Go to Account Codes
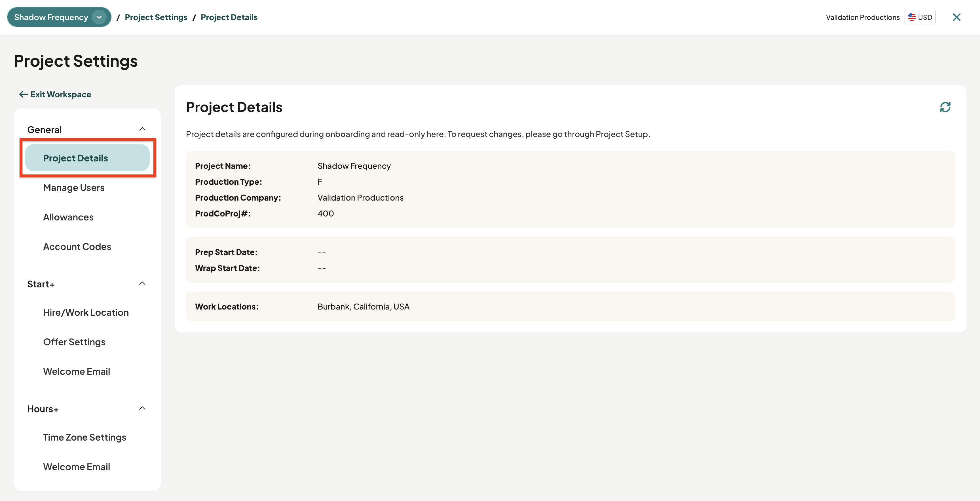This screenshot has width=980, height=501. click(x=77, y=247)
